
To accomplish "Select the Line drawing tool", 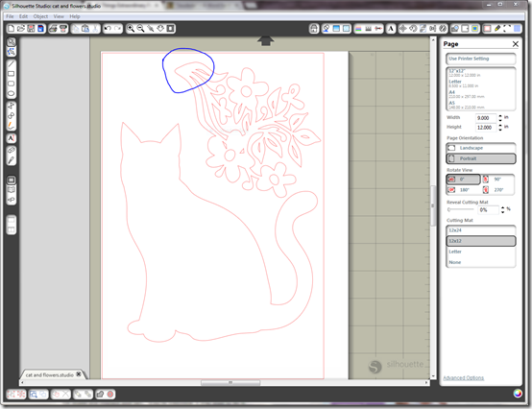I will click(12, 64).
